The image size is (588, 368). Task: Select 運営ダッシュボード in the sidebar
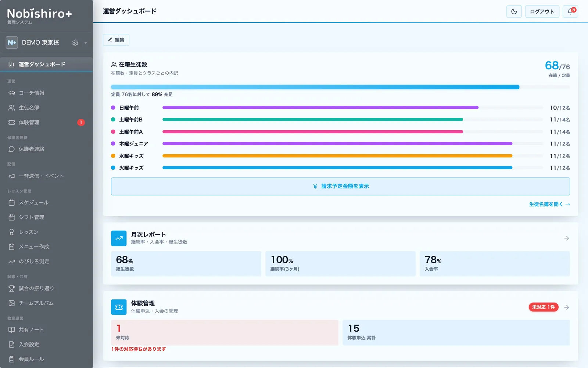(46, 64)
